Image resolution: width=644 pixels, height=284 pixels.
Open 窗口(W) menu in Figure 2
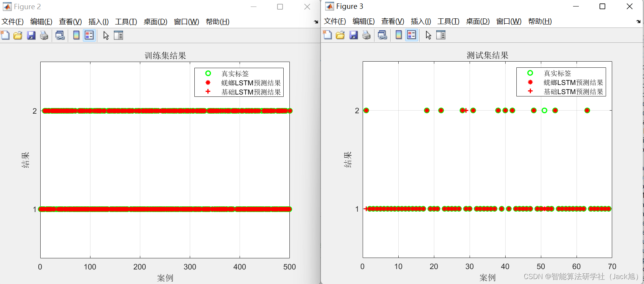[187, 22]
